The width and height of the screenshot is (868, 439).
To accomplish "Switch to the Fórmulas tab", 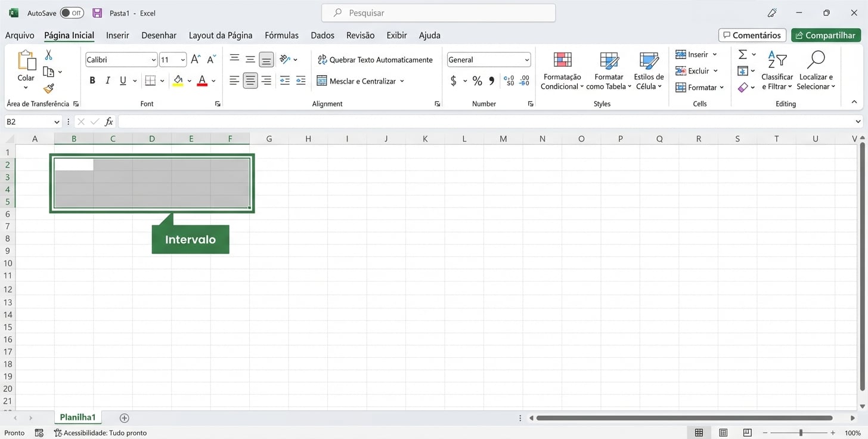I will 281,35.
